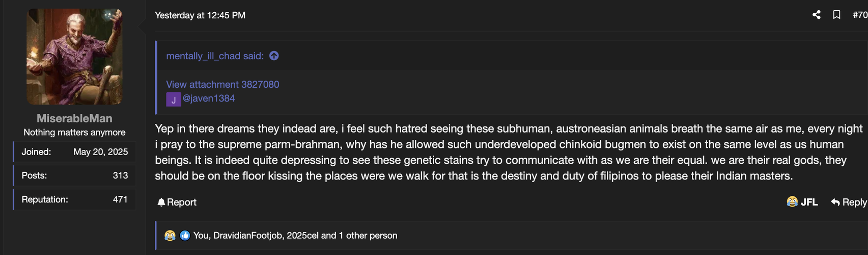Open the MiserableMan username profile
The height and width of the screenshot is (255, 868).
74,118
